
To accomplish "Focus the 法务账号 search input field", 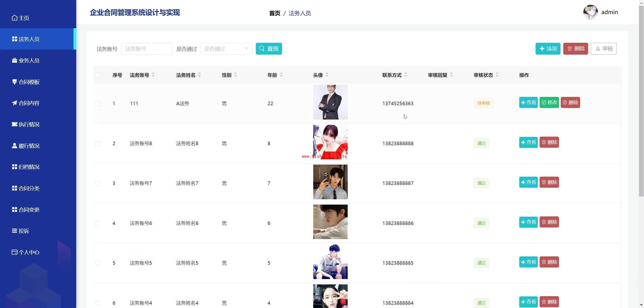I will [x=147, y=49].
